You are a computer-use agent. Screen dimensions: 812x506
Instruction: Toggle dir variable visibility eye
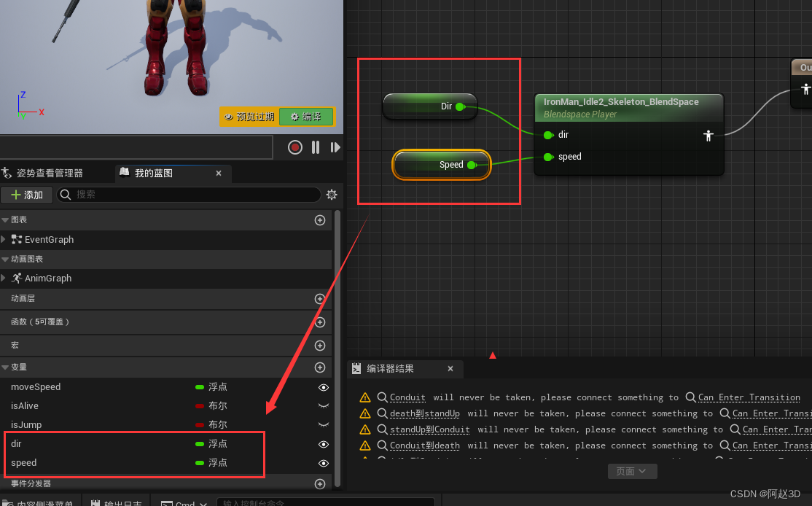(324, 444)
